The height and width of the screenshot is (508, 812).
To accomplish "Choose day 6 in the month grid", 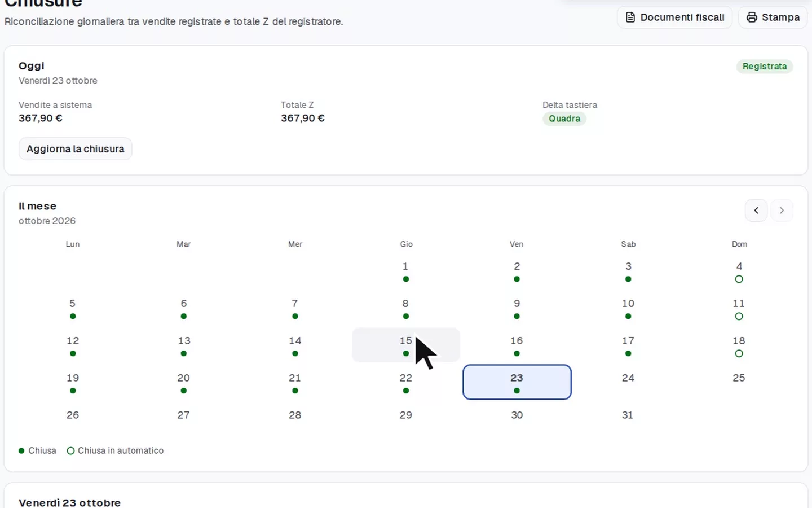I will pos(184,308).
